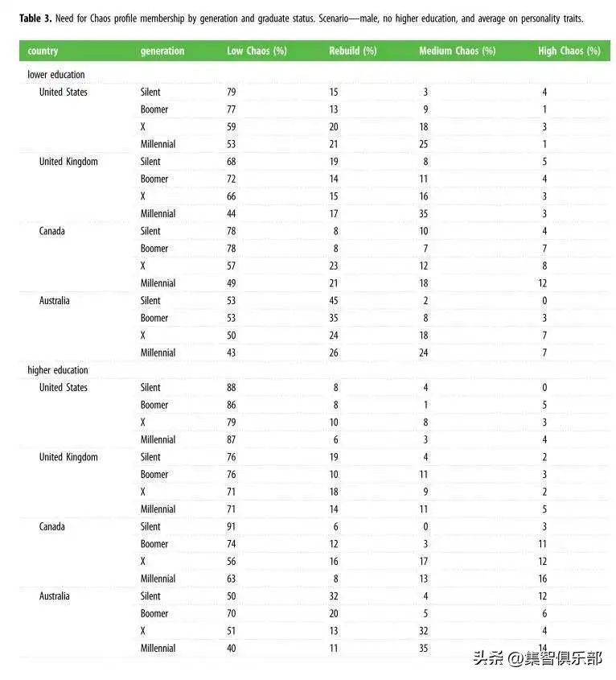Screen dimensions: 616x680
Task: Click the bold "Table 3." caption label
Action: click(35, 18)
